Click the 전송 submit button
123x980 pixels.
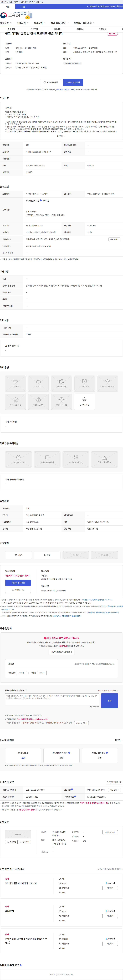(109, 701)
